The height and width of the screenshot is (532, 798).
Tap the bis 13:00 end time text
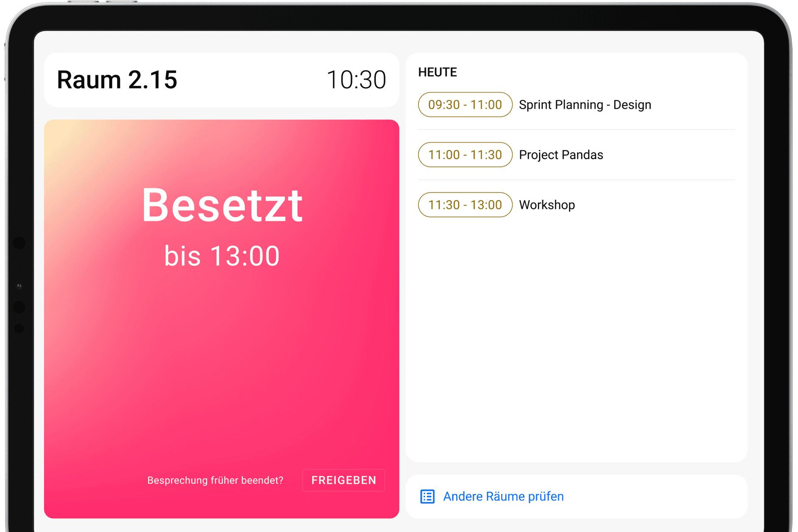[x=222, y=256]
